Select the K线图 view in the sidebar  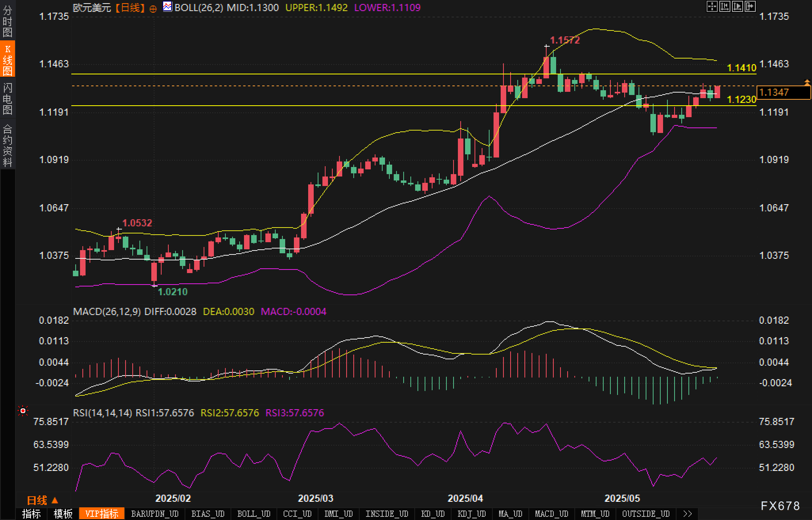(8, 60)
